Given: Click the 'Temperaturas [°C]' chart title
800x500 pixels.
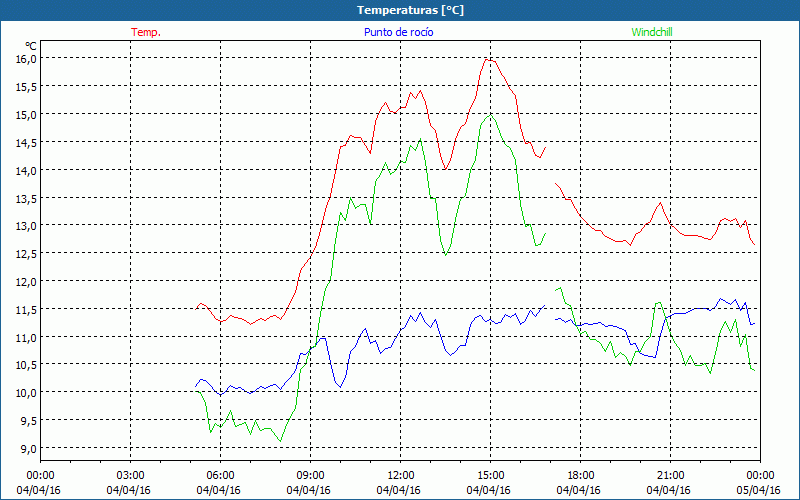Looking at the screenshot, I should pos(410,10).
